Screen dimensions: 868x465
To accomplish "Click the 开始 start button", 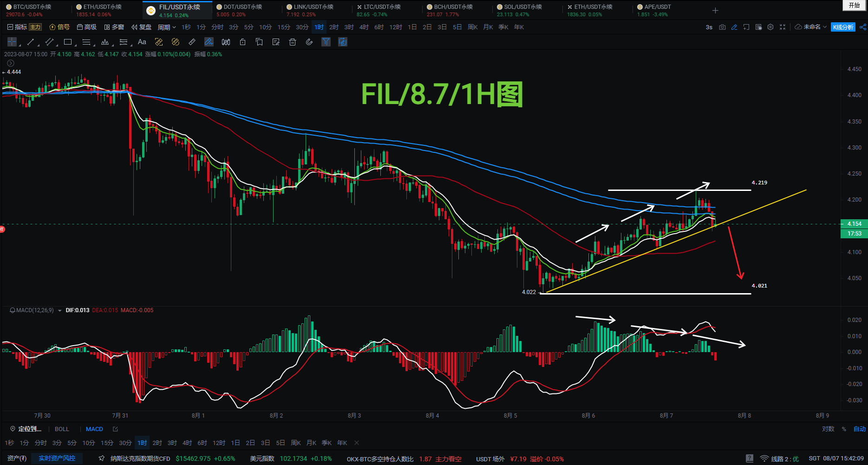I will tap(855, 6).
